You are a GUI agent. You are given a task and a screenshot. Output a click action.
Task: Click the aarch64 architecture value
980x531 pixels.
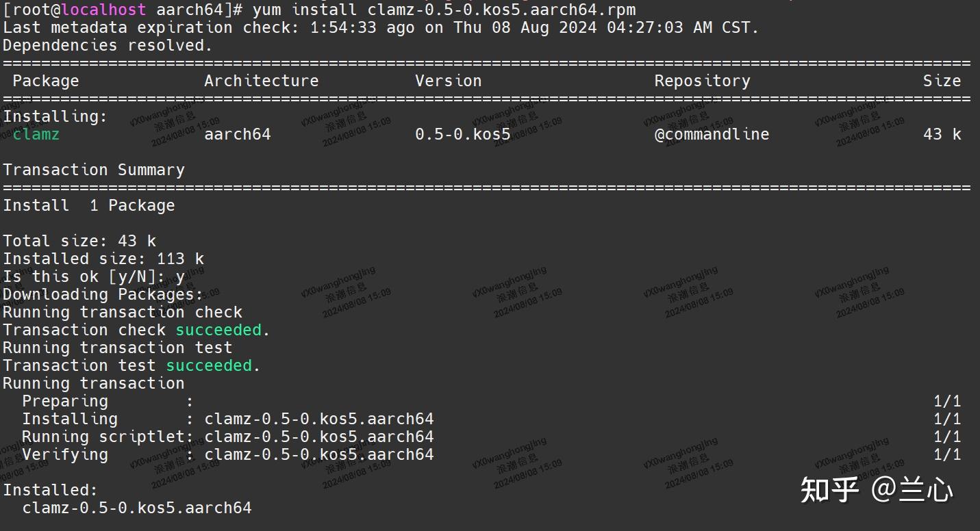(x=237, y=134)
